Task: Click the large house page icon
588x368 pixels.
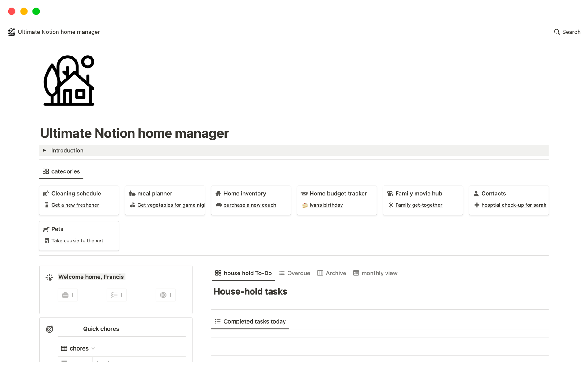Action: click(x=69, y=81)
